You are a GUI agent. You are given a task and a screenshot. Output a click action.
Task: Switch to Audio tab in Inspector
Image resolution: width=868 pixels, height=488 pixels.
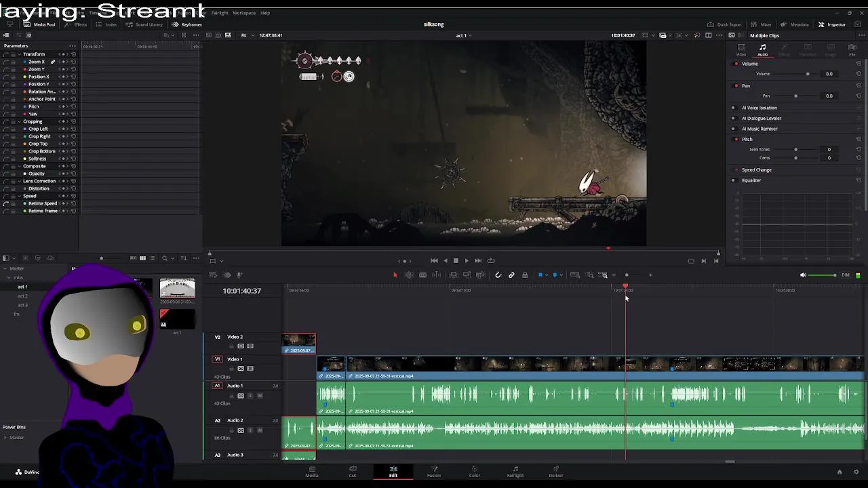763,50
